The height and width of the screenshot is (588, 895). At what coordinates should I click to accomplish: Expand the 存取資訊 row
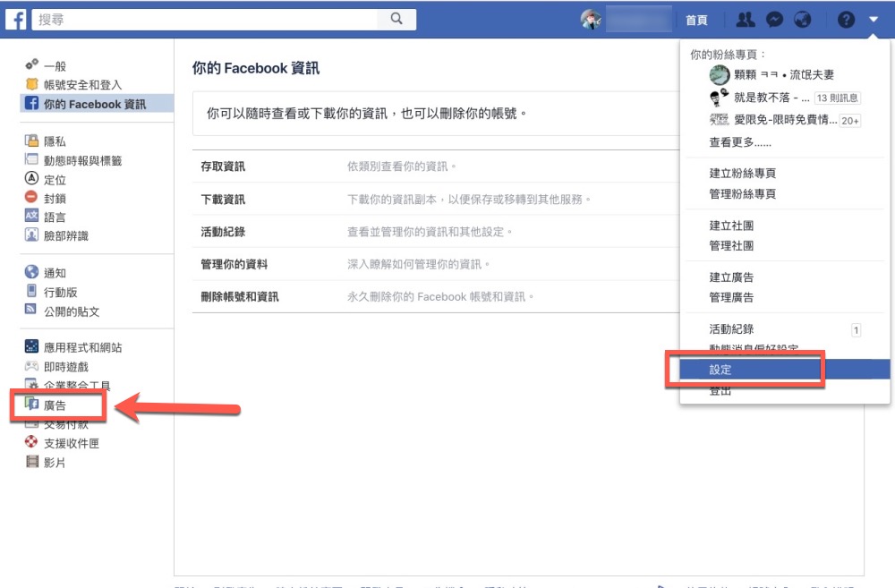tap(436, 166)
